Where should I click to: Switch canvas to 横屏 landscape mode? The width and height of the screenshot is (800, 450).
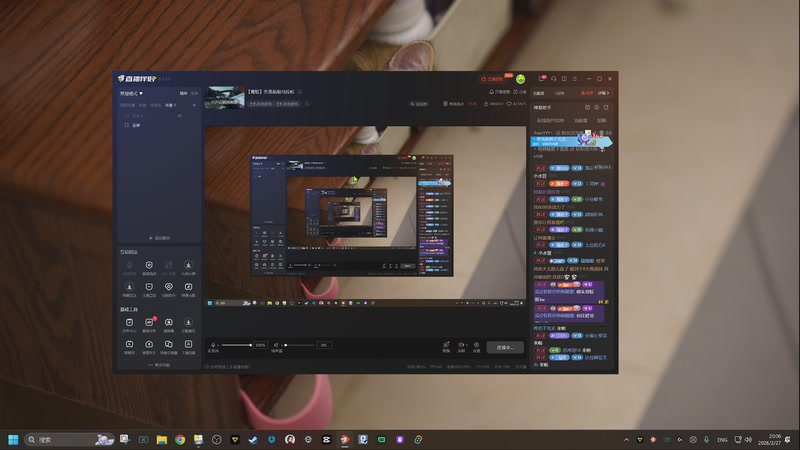[x=184, y=93]
